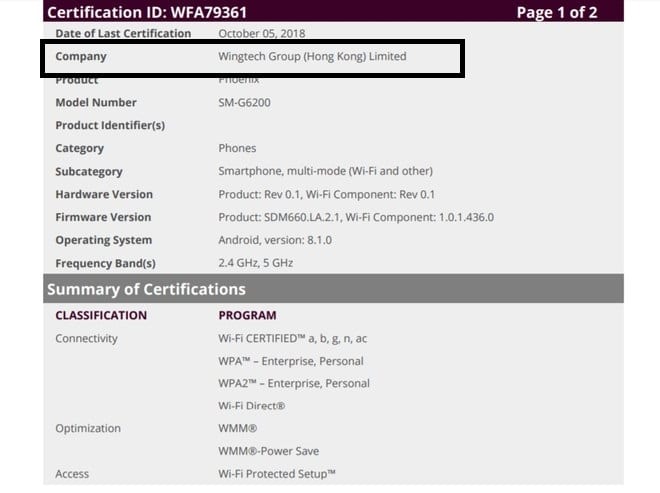Select the firmware value starting 'Product: SDM660.LA.2.1'
The width and height of the screenshot is (660, 493).
pyautogui.click(x=356, y=217)
